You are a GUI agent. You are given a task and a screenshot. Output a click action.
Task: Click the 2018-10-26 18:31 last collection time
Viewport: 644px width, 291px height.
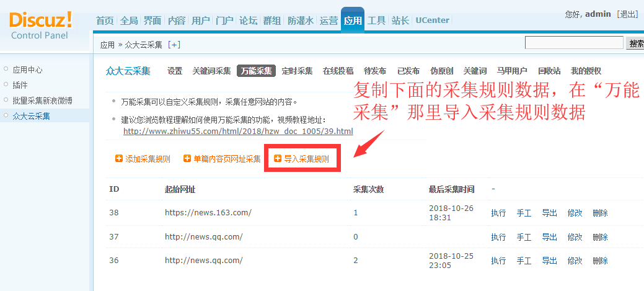451,213
